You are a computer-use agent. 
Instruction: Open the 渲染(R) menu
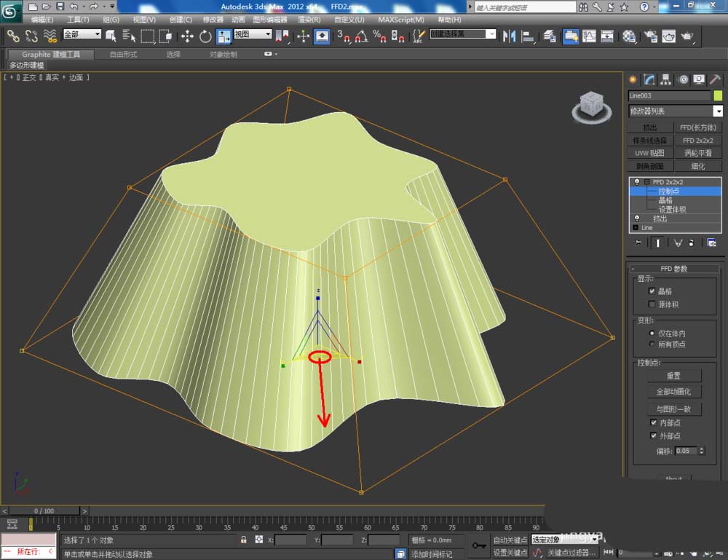click(310, 20)
